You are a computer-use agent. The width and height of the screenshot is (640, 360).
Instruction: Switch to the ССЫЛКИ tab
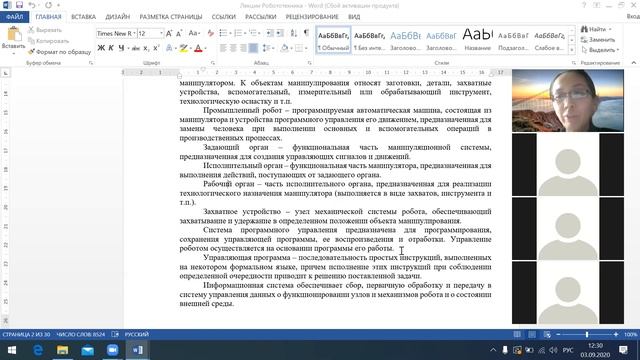point(224,17)
